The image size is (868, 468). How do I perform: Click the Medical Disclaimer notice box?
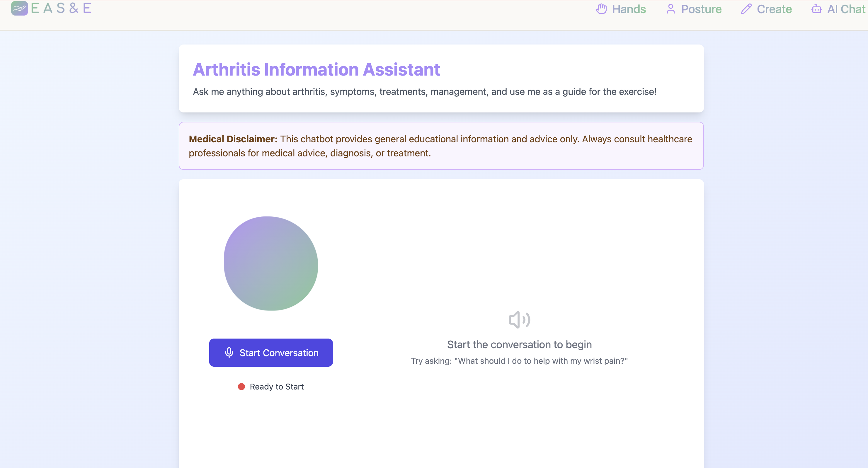click(x=441, y=146)
